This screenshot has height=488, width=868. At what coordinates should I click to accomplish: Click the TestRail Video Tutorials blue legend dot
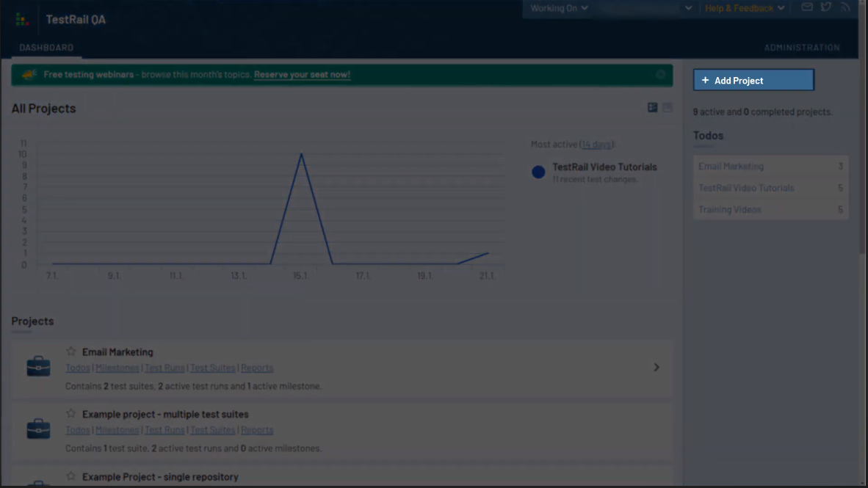538,172
